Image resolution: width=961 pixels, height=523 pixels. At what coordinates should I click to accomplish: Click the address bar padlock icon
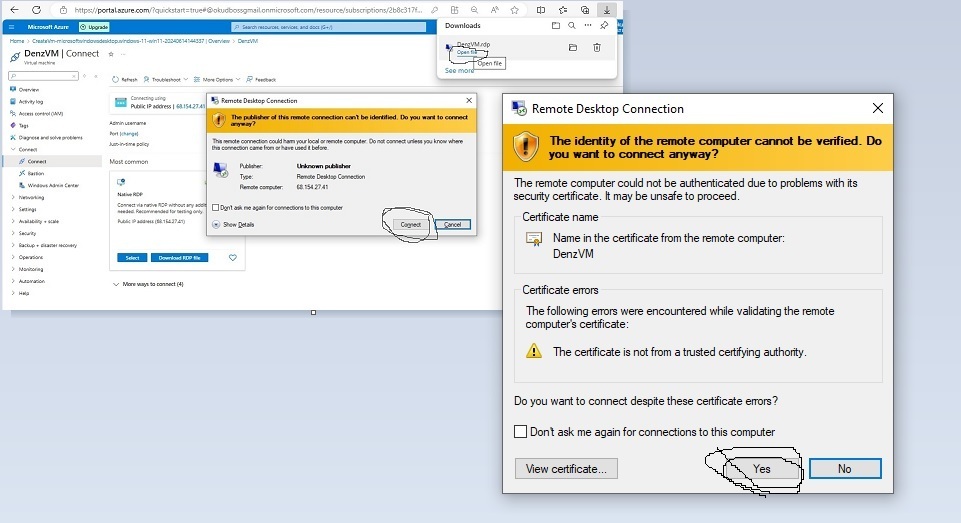63,10
